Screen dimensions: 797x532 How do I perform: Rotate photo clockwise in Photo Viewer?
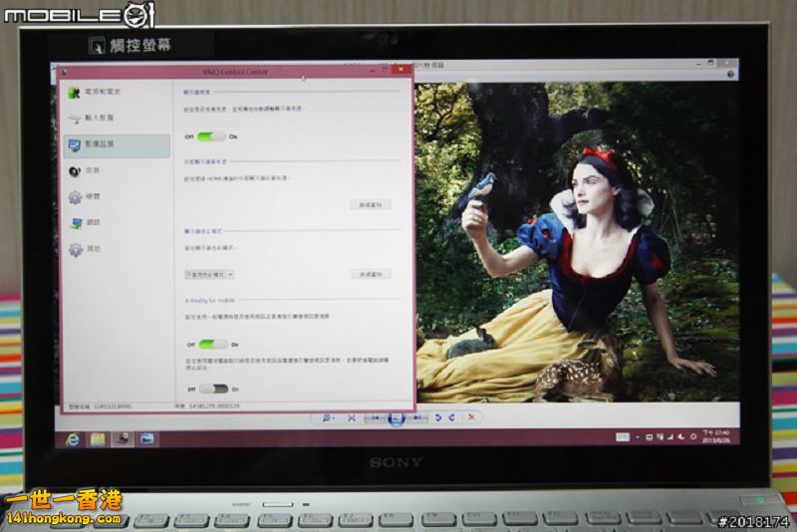click(452, 417)
